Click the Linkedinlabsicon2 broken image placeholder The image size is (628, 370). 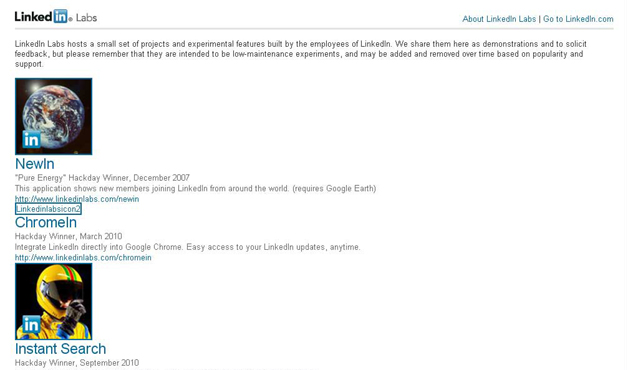click(x=48, y=209)
